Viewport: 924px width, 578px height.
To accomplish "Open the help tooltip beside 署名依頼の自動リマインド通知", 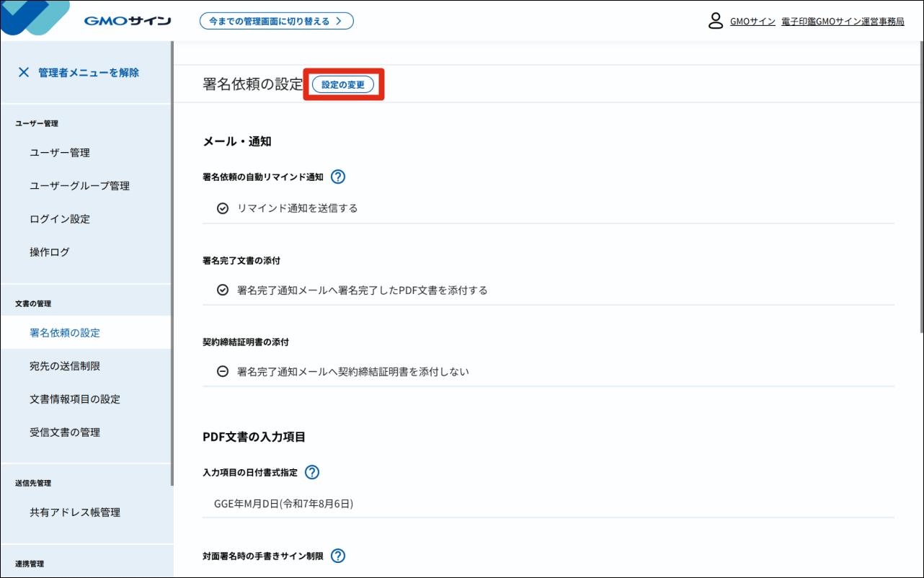I will (x=338, y=176).
